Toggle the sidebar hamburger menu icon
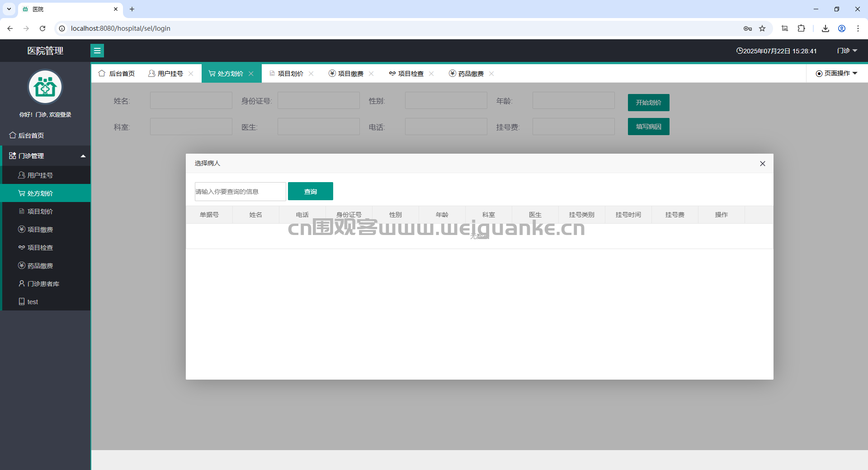868x470 pixels. (x=97, y=51)
